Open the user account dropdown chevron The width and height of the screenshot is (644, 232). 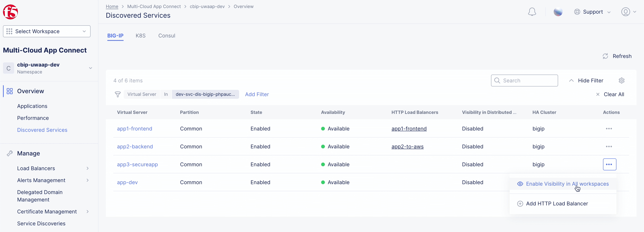[634, 12]
